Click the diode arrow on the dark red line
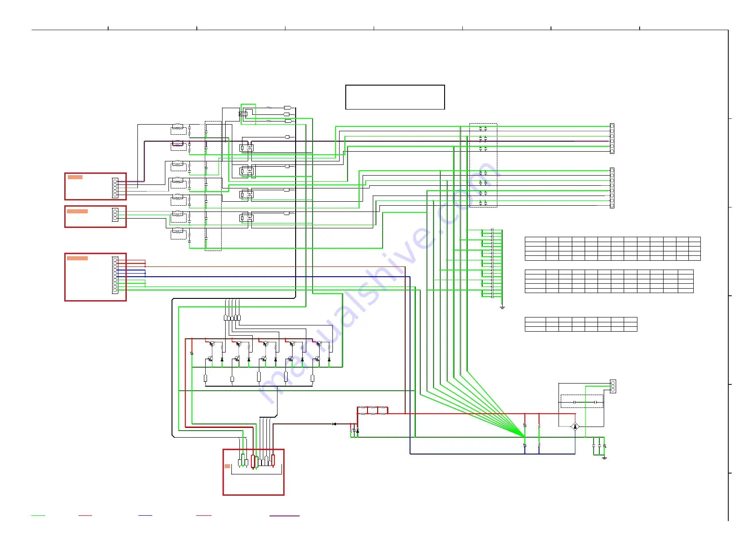Viewport: 754px width, 560px height. (334, 424)
